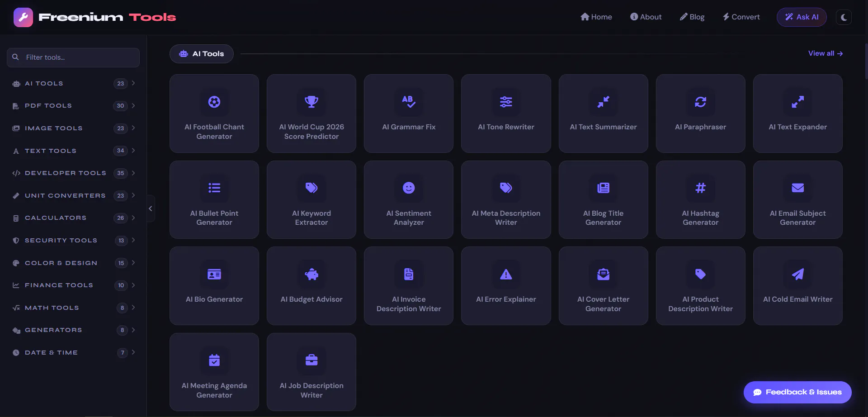Click the AI Invoice Description Writer document icon
868x417 pixels.
(x=409, y=274)
